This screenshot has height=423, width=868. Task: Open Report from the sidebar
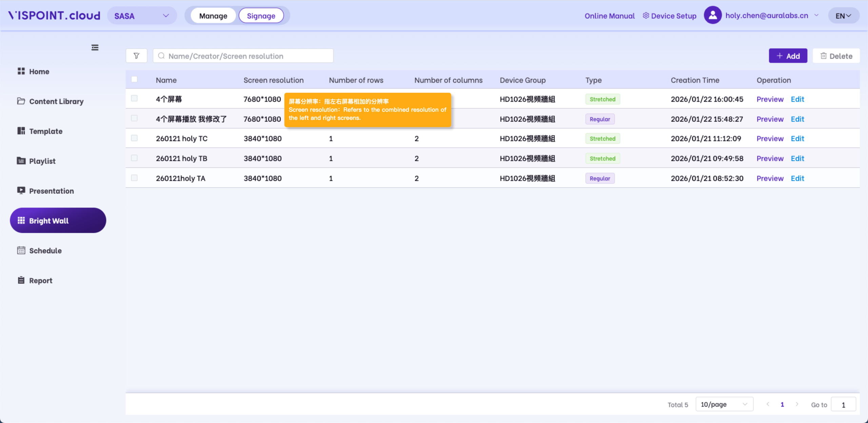point(40,281)
